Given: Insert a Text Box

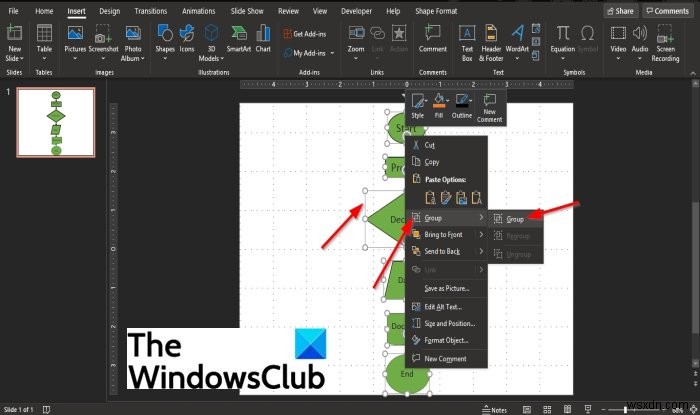Looking at the screenshot, I should point(467,42).
